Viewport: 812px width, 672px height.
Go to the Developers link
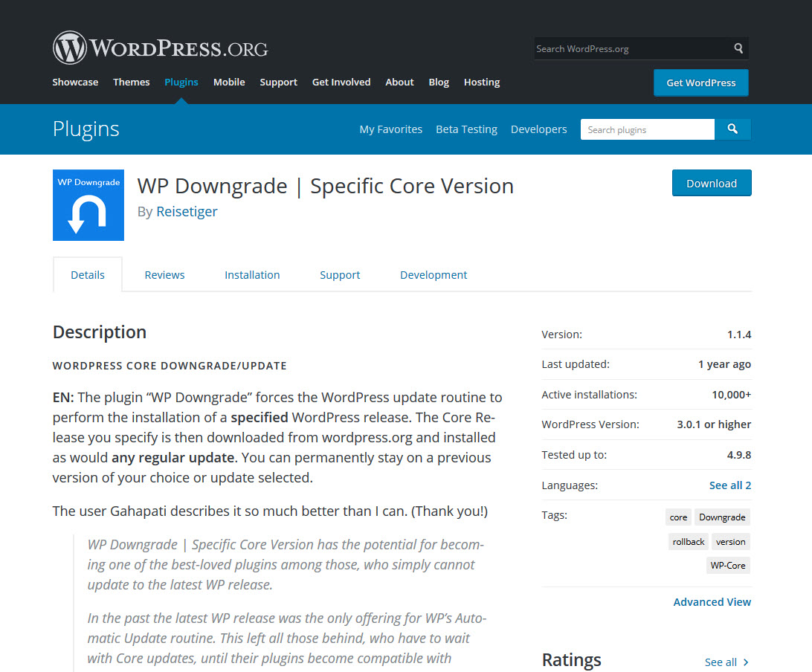click(x=538, y=129)
